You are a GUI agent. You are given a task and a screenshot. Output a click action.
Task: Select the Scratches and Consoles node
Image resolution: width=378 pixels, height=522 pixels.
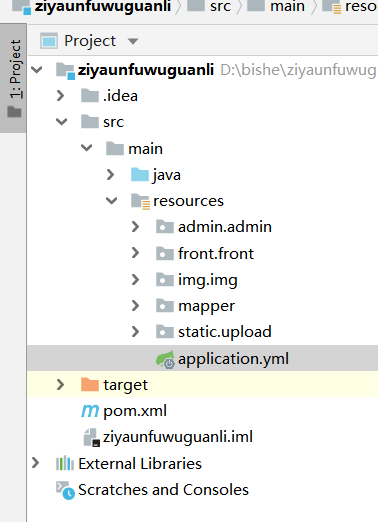coord(163,490)
